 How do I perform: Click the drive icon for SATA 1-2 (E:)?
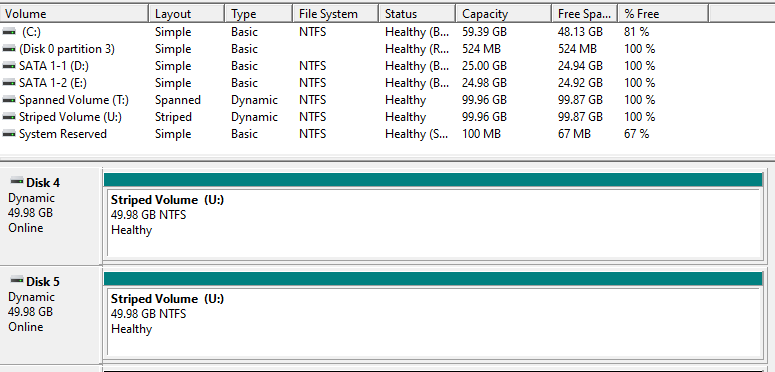pos(9,83)
